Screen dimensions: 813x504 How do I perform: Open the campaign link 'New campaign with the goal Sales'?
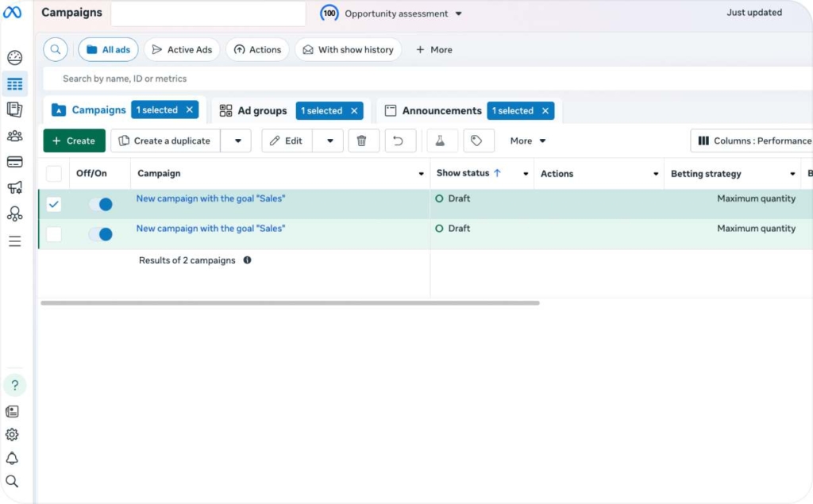coord(210,198)
